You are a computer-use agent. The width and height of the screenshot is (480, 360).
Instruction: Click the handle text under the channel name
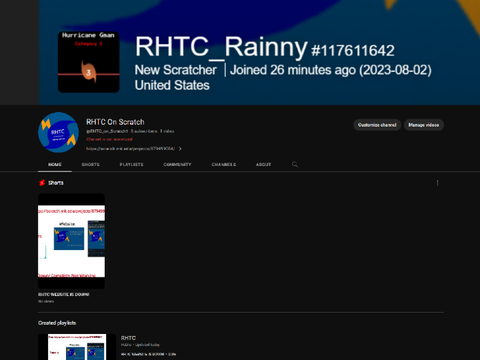pyautogui.click(x=107, y=131)
